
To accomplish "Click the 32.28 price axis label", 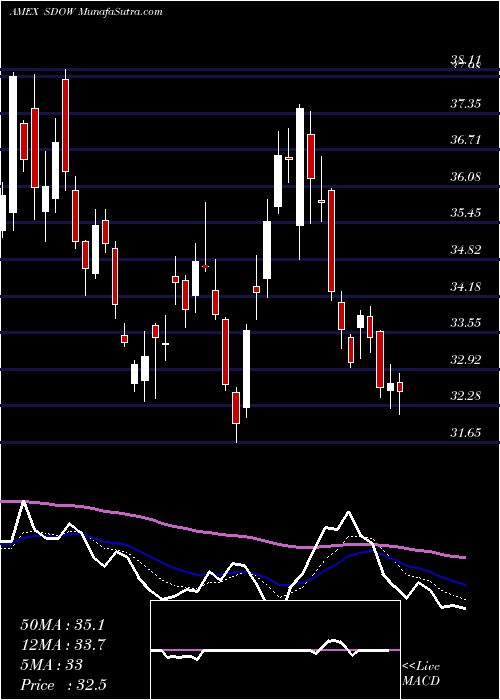I will pyautogui.click(x=466, y=396).
